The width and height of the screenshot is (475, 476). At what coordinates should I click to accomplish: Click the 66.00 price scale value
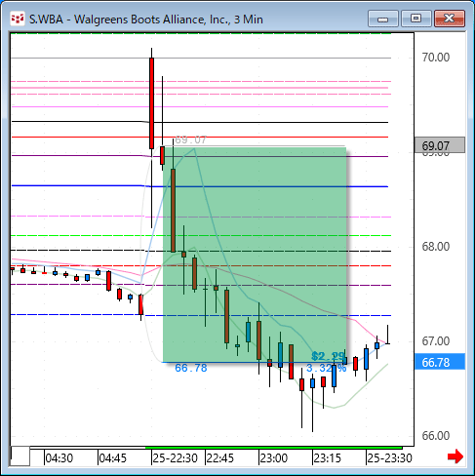(436, 436)
